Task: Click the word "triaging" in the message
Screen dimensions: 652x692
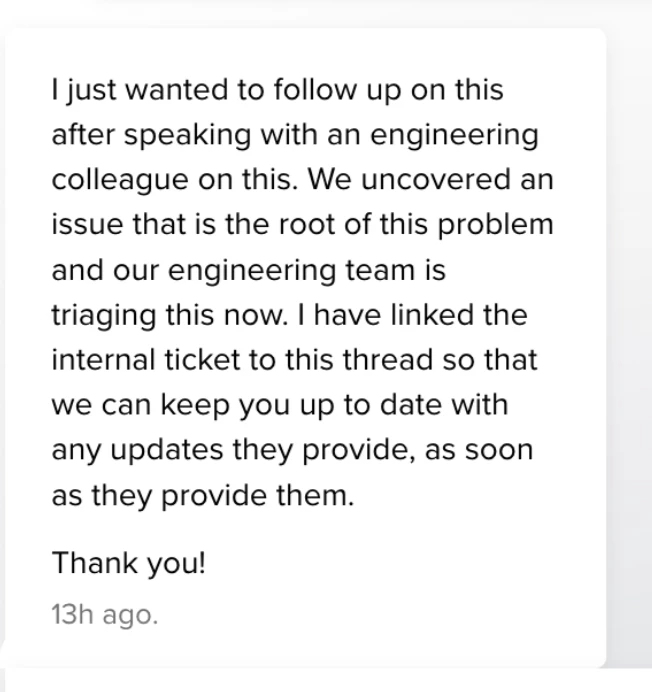Action: point(104,316)
